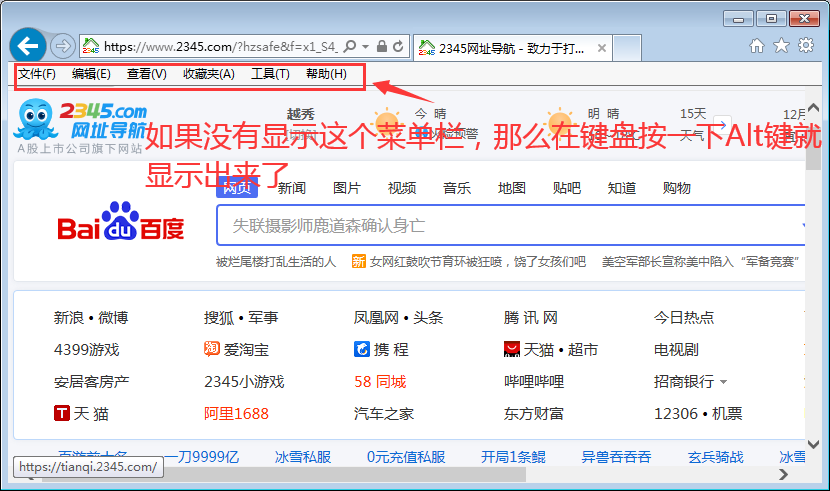830x491 pixels.
Task: Open the 玄兵骑战 ad link
Action: point(716,457)
